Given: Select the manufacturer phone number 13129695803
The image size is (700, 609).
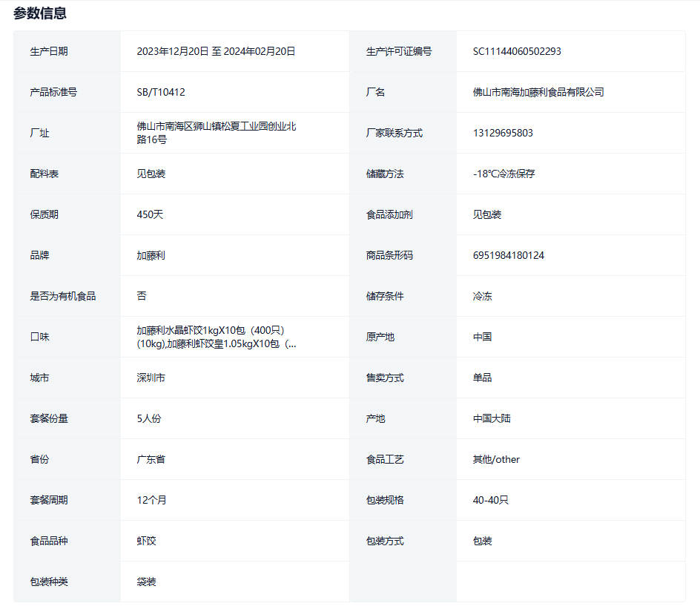Looking at the screenshot, I should (503, 133).
